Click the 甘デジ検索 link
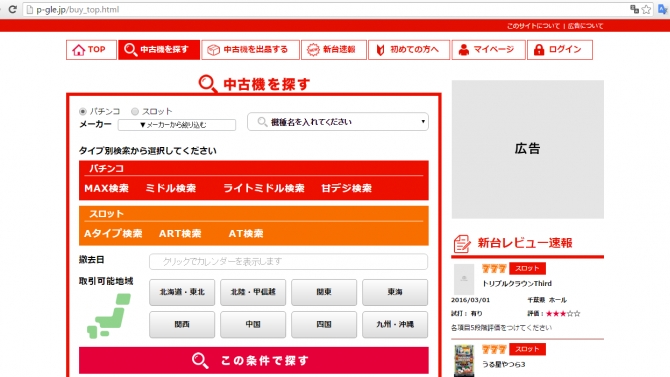The height and width of the screenshot is (377, 670). pyautogui.click(x=346, y=188)
